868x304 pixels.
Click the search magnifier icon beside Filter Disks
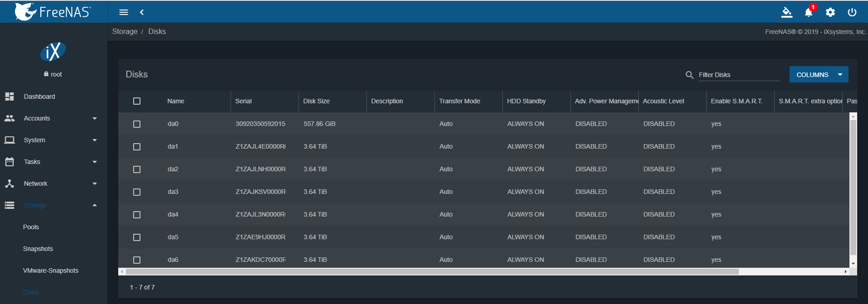(690, 75)
